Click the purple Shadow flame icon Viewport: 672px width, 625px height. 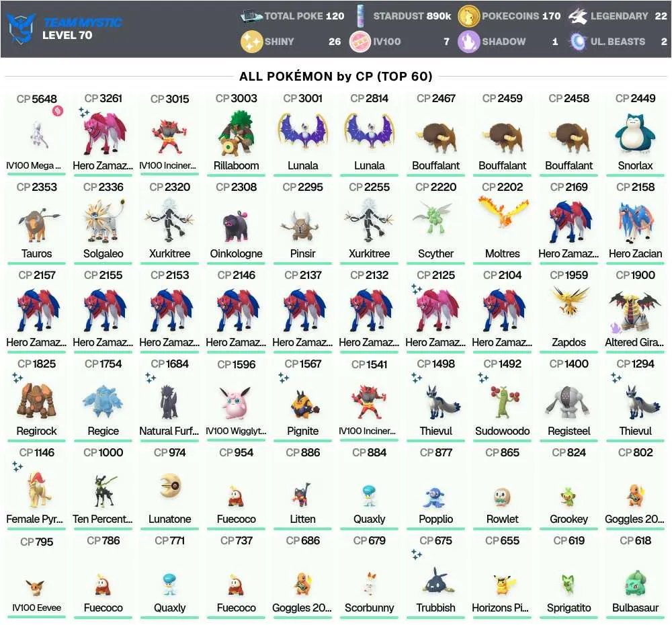[x=468, y=42]
